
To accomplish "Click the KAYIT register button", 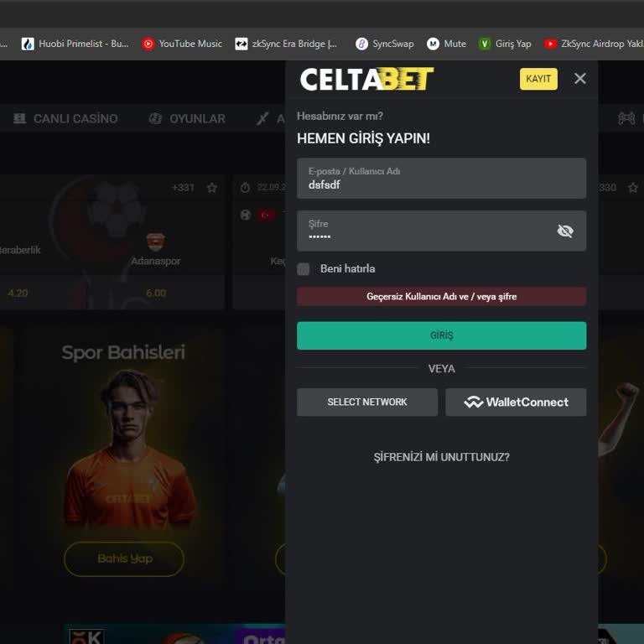I will [538, 79].
